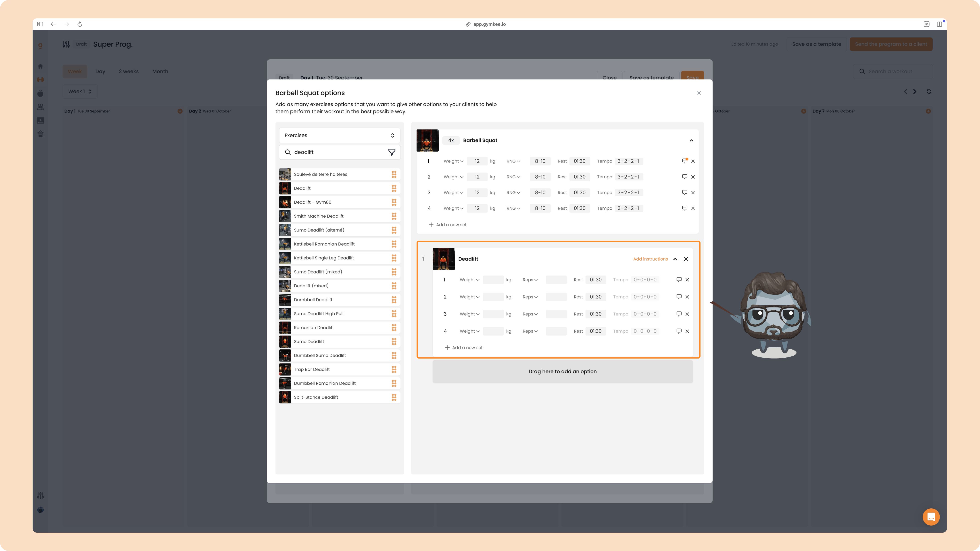980x551 pixels.
Task: Click the reps field of Deadlift set 2
Action: (556, 297)
